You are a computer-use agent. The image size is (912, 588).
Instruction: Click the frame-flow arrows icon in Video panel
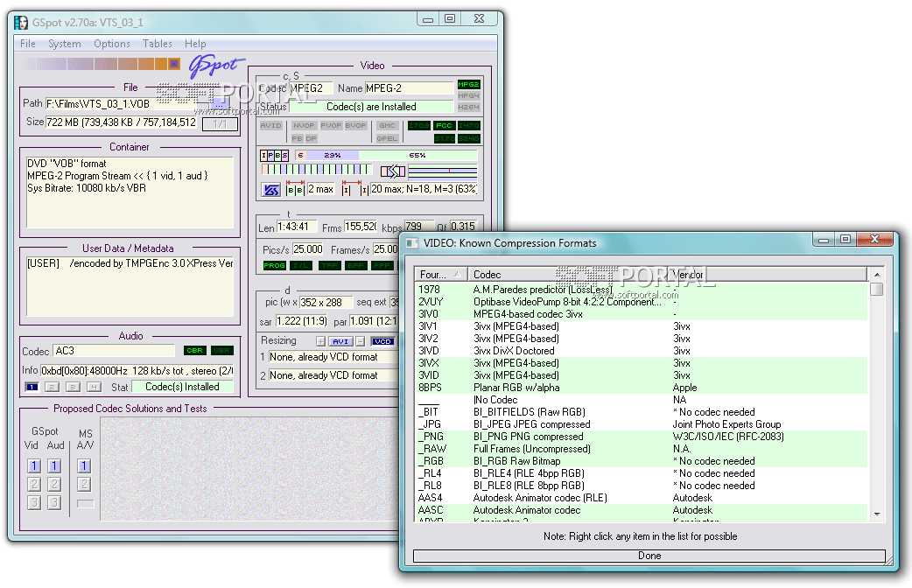click(x=393, y=171)
